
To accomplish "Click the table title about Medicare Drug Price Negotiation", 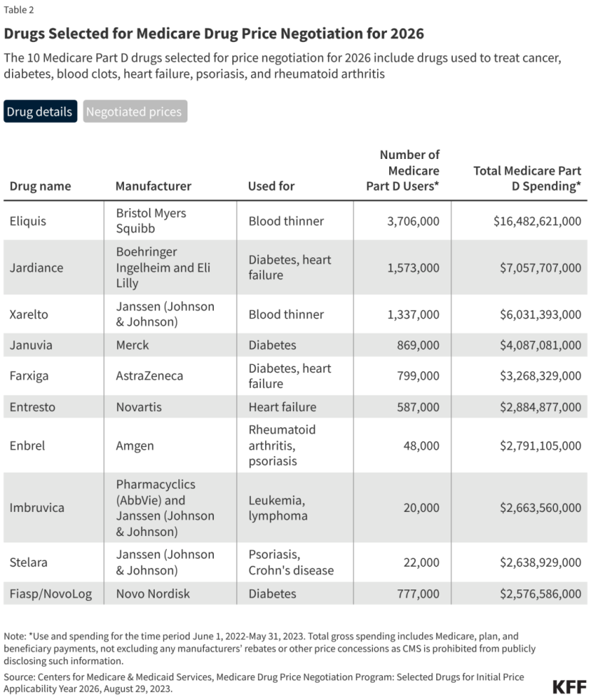I will pyautogui.click(x=214, y=34).
